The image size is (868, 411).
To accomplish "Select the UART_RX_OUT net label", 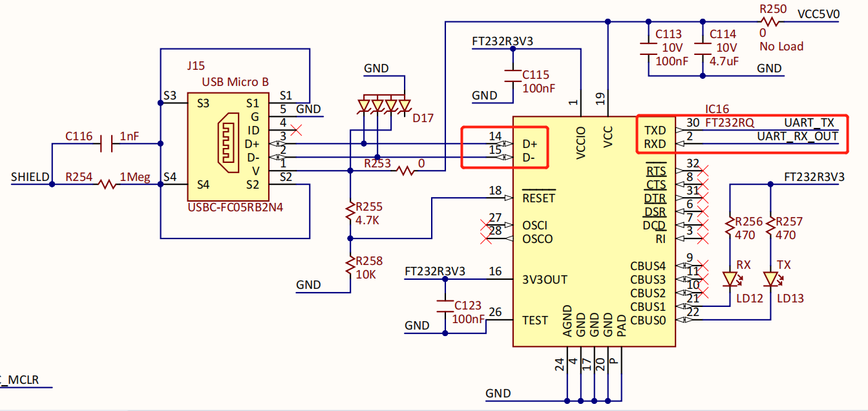I will tap(798, 136).
